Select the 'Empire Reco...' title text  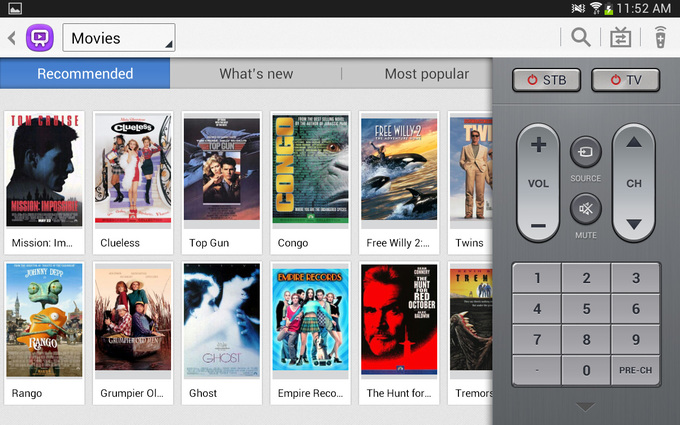click(311, 393)
